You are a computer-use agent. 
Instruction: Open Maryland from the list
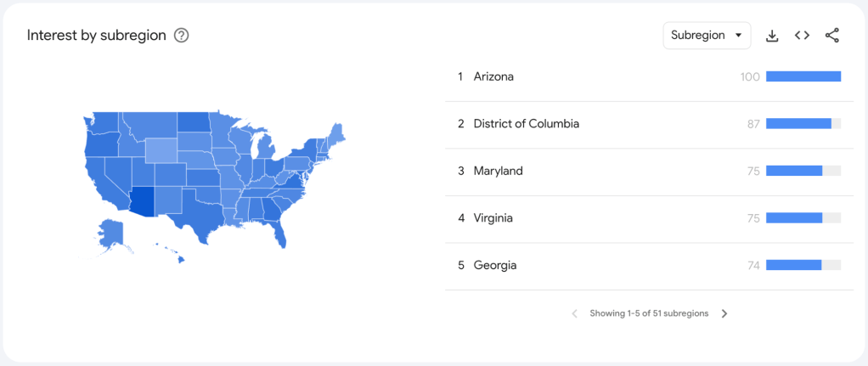point(498,171)
